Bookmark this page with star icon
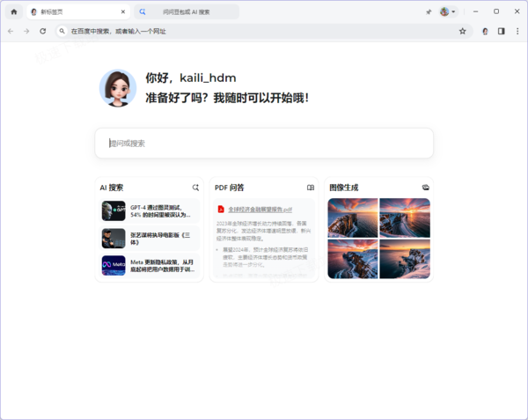This screenshot has width=528, height=420. pos(462,32)
